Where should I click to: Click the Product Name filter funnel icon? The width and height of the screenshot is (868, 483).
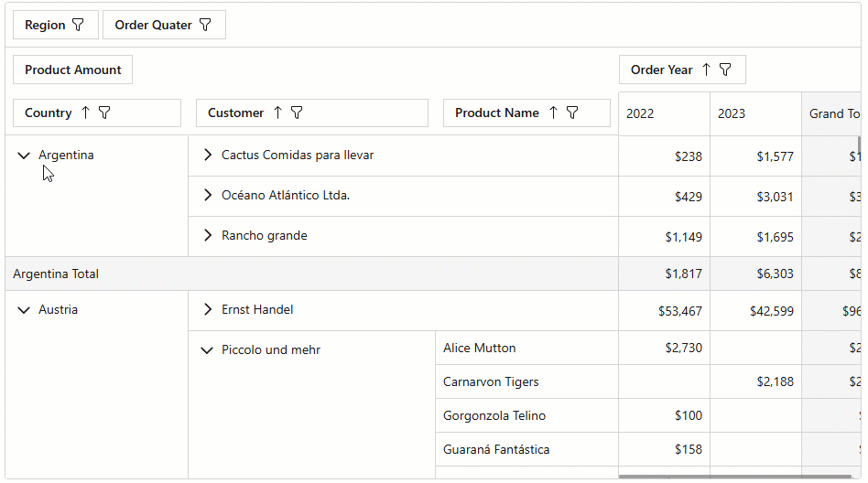(572, 113)
